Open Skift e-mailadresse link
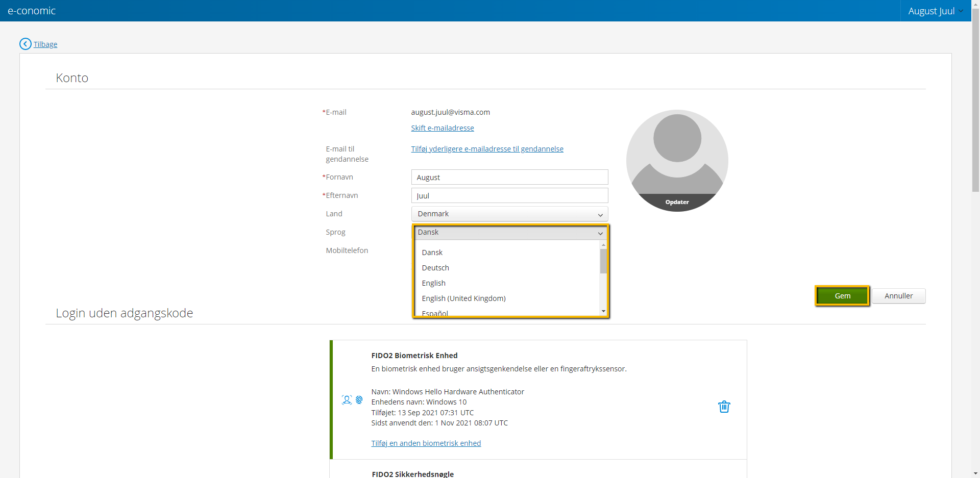The image size is (980, 478). [442, 128]
